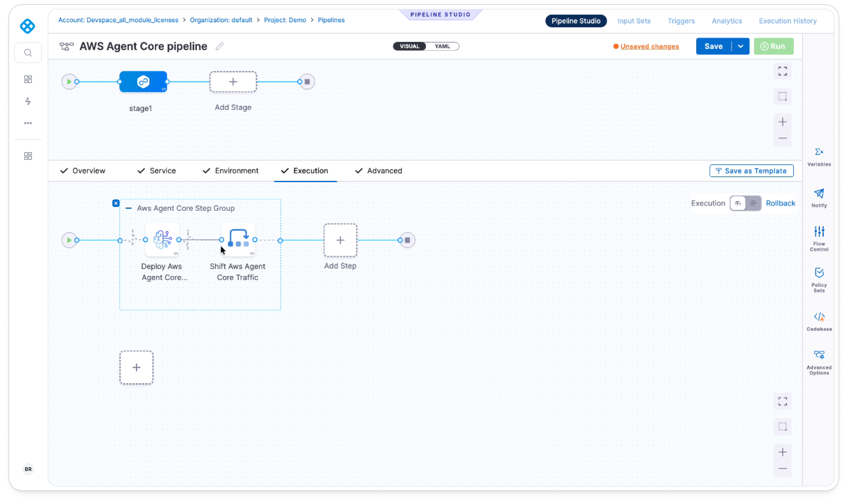Go to Input Sets tab

pos(634,21)
